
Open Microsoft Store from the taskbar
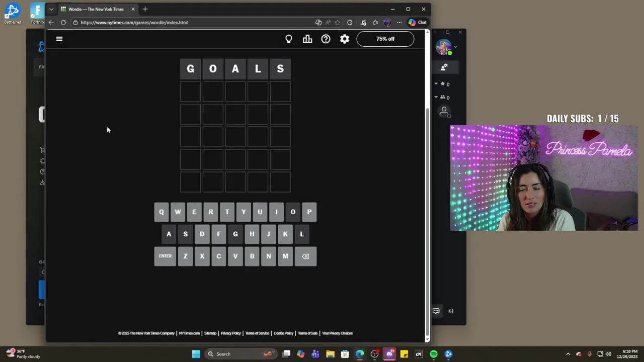click(x=345, y=354)
